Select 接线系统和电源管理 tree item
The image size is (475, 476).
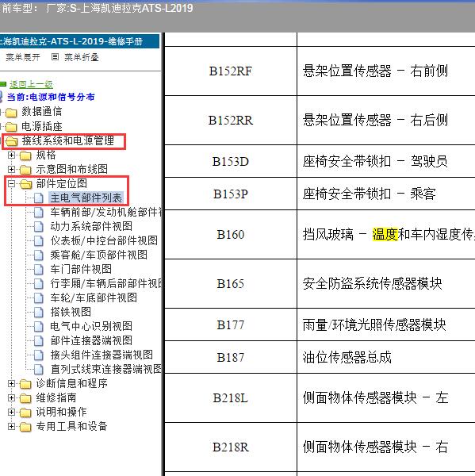pos(67,141)
